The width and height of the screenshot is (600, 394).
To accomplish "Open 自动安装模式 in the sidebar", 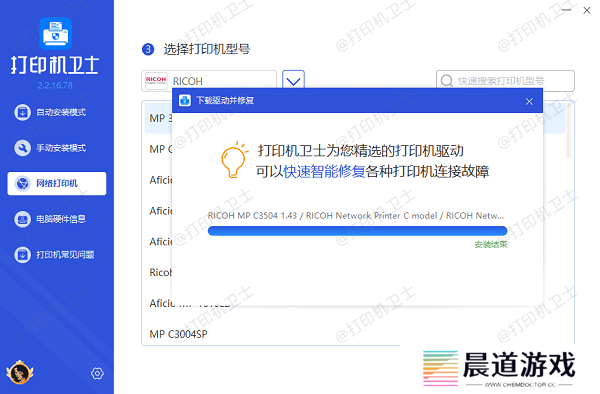I will click(x=57, y=112).
